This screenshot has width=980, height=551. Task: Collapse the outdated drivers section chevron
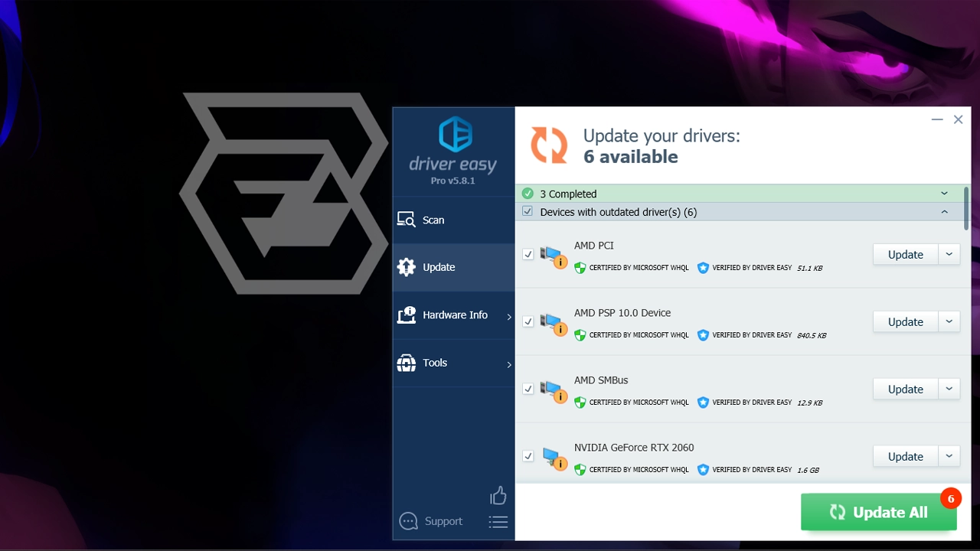click(x=944, y=212)
